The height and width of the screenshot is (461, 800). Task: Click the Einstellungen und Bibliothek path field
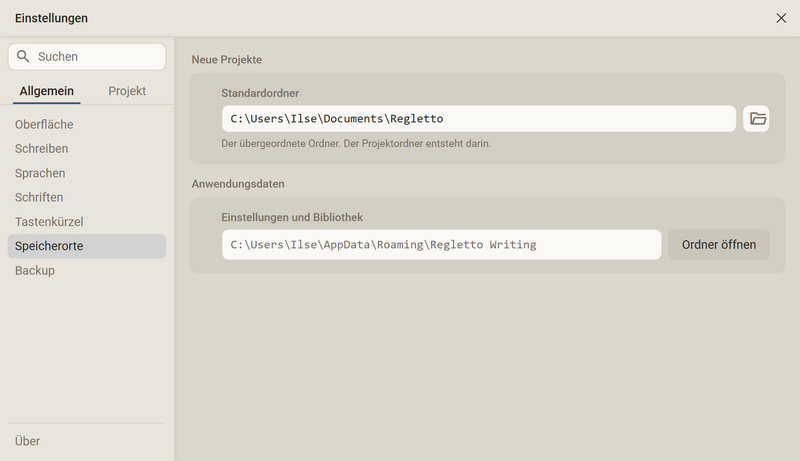click(442, 245)
